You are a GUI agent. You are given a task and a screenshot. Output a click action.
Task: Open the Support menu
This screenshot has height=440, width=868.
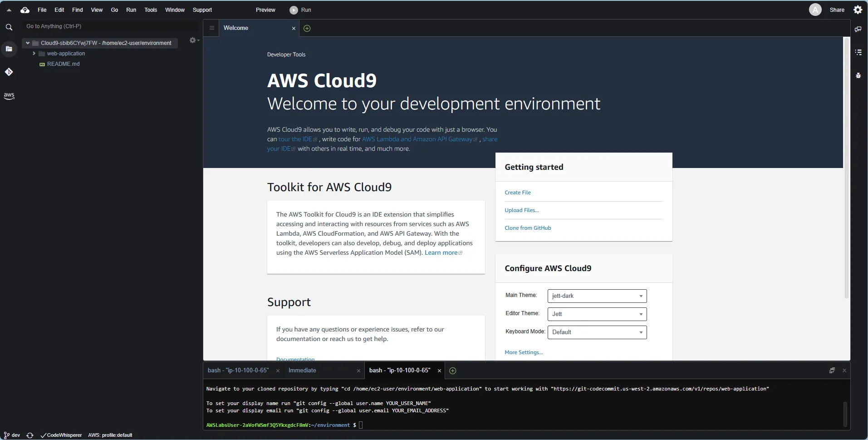point(202,10)
